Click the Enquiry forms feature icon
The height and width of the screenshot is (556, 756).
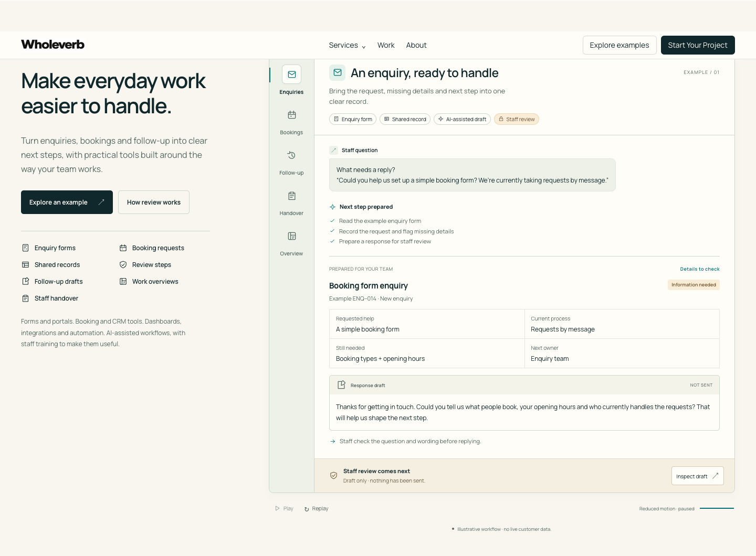coord(25,248)
